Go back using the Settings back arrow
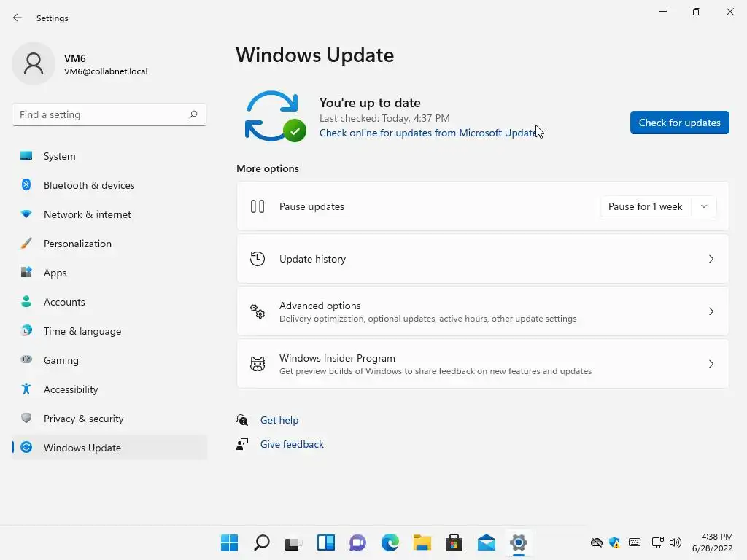Image resolution: width=747 pixels, height=560 pixels. 18,17
